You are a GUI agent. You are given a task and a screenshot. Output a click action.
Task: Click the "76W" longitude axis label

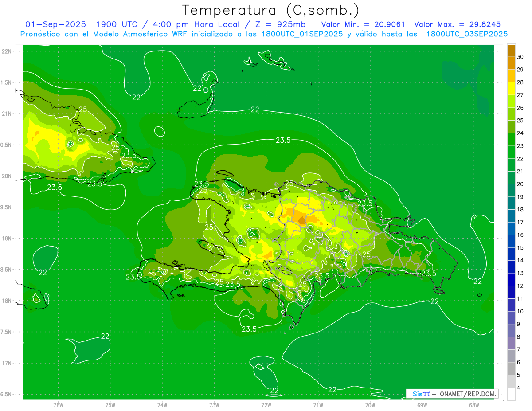[x=58, y=405]
